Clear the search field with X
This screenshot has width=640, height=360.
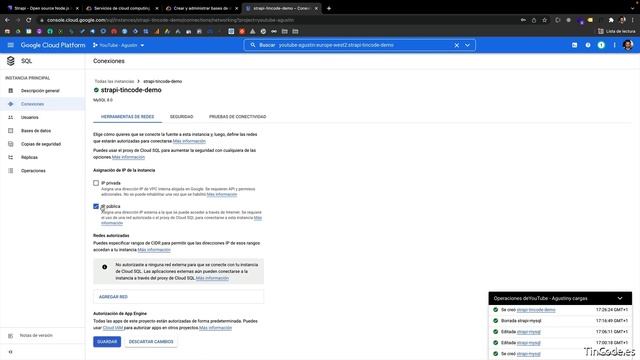[x=457, y=45]
